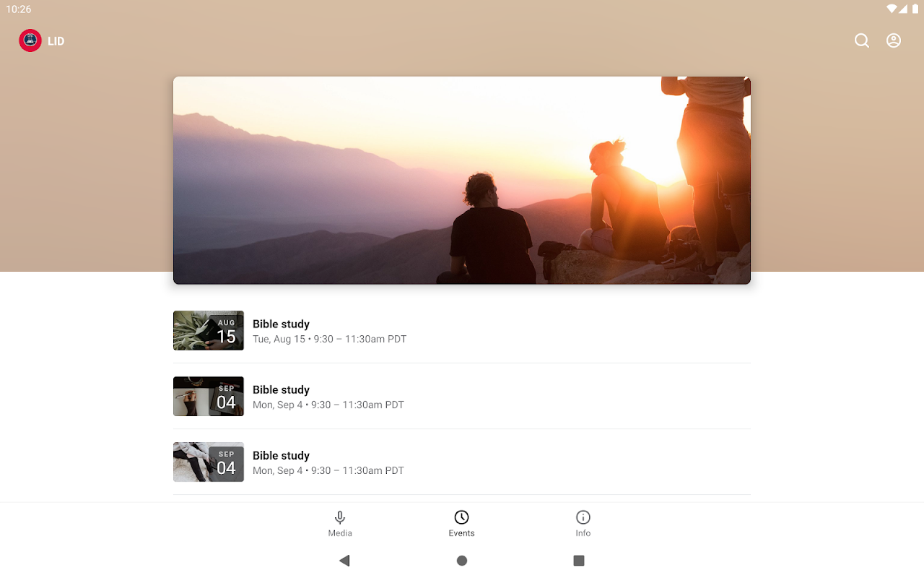The image size is (924, 578).
Task: Open Aug 15 event thumbnail
Action: tap(209, 330)
